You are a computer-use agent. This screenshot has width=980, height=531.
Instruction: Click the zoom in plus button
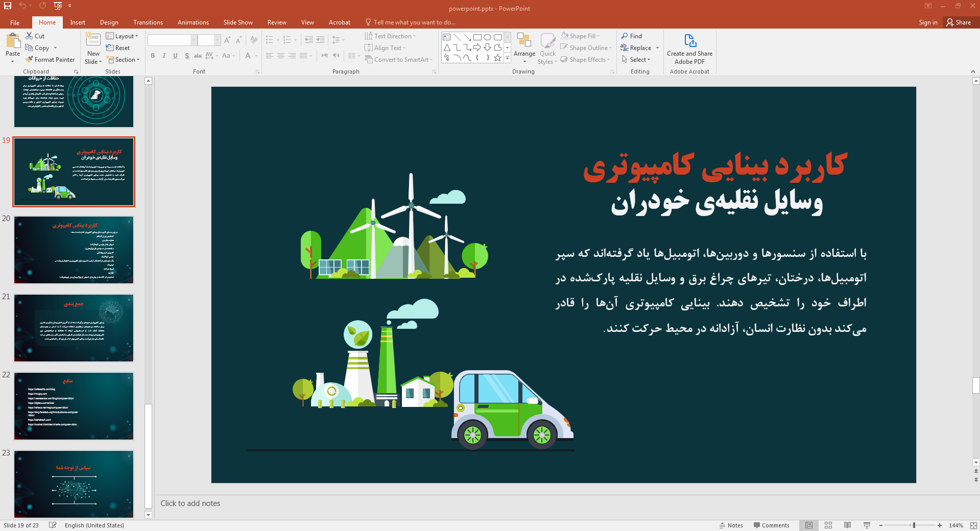[x=940, y=525]
